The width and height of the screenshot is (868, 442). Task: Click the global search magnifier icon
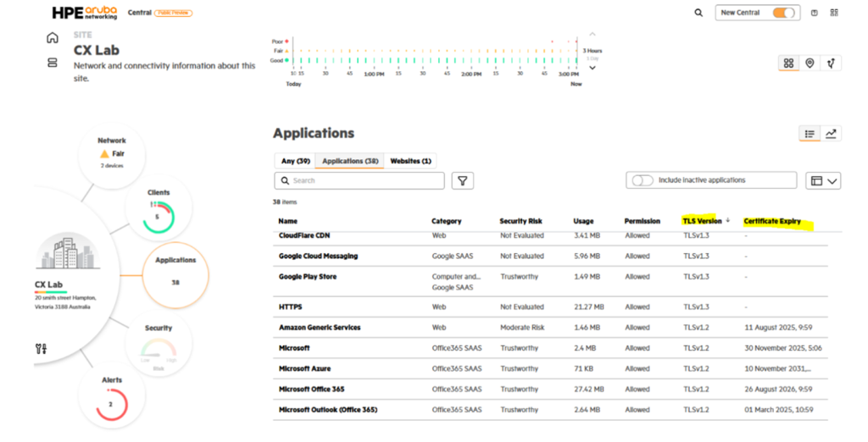tap(698, 13)
